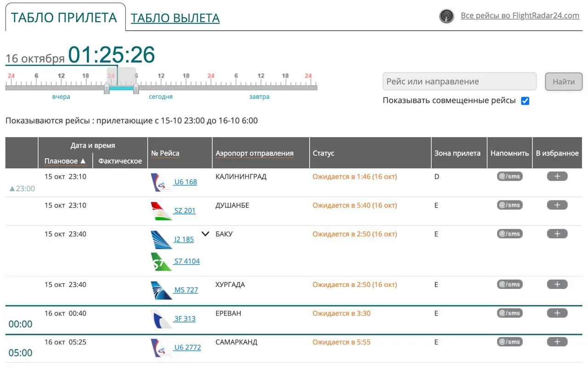Click the Ural Airlines logo for U6 2772
Screen dimensions: 588x368
pos(161,348)
